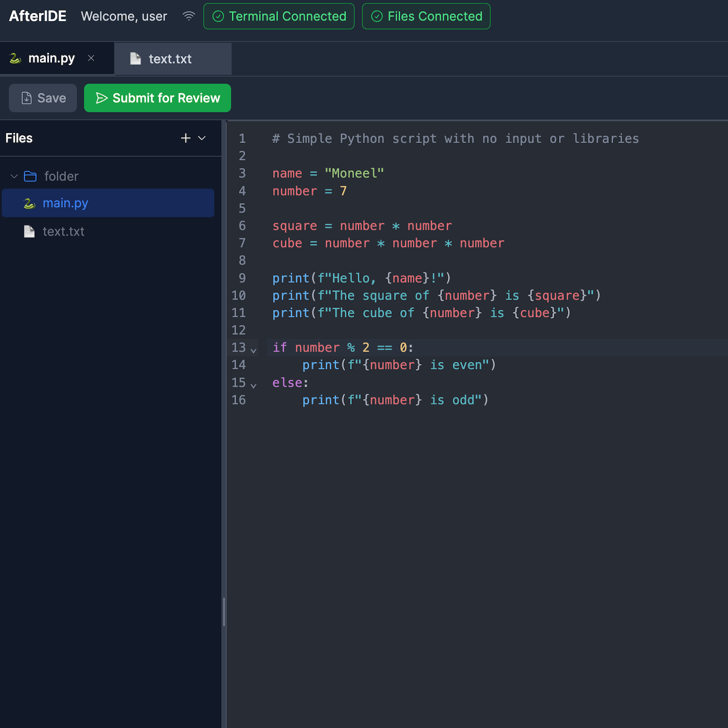Click the Python icon beside main.py in sidebar

click(x=30, y=204)
